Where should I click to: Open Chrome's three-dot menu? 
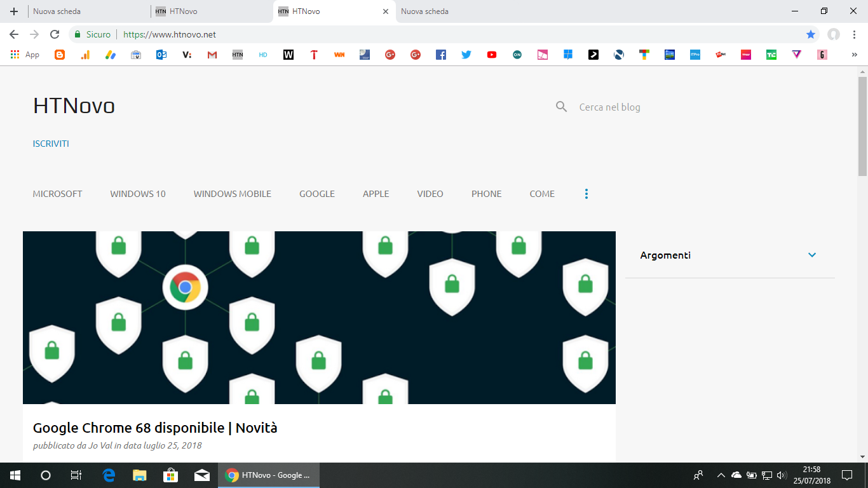point(854,34)
